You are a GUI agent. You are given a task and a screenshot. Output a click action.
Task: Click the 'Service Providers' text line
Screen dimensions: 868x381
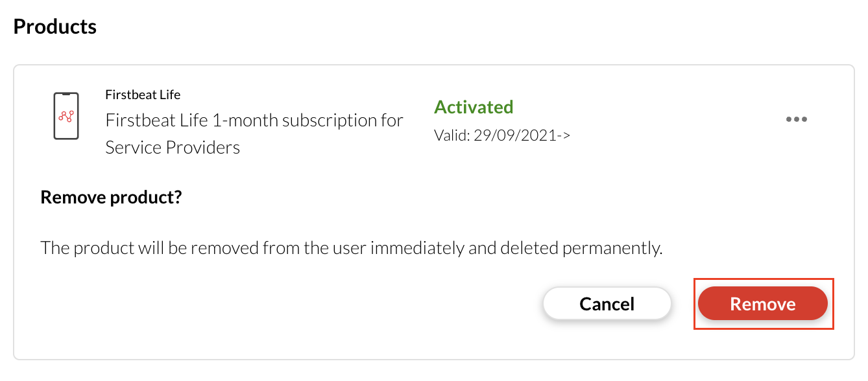[173, 148]
